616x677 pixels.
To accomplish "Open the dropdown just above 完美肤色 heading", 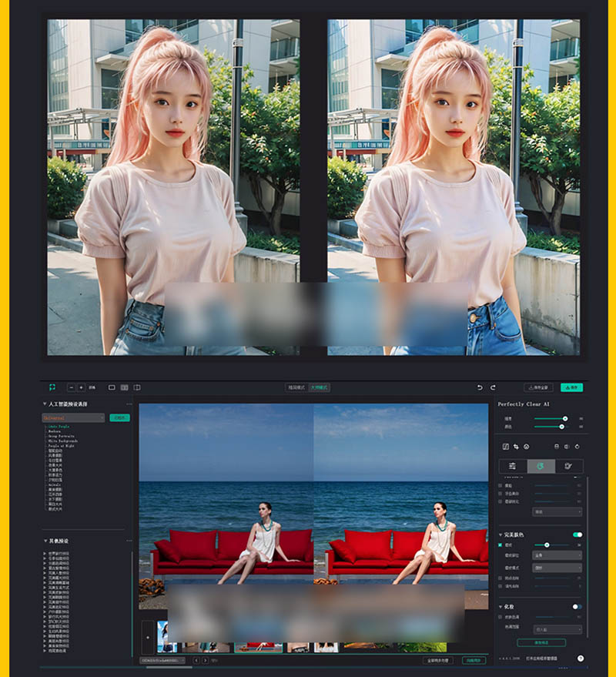I will coord(557,511).
